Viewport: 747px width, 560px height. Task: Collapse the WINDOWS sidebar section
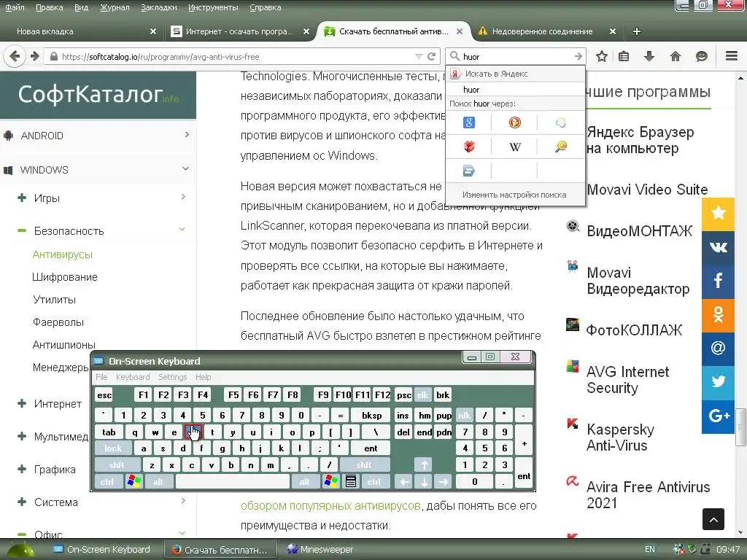click(x=185, y=168)
